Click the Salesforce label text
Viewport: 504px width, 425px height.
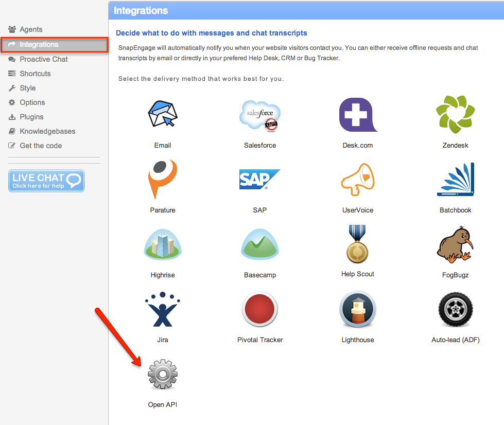[x=260, y=145]
